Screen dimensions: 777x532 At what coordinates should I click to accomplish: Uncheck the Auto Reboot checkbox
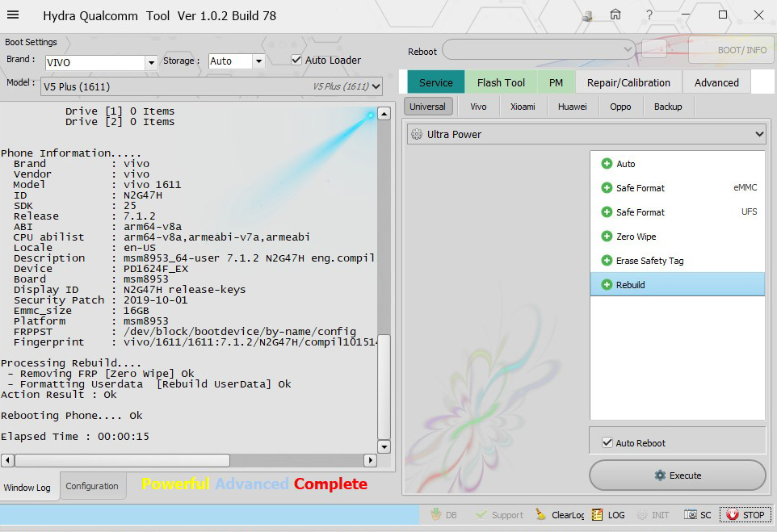tap(607, 443)
